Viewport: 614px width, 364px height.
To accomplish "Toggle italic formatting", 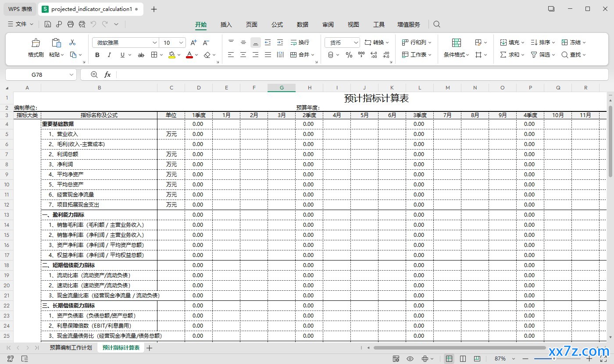I will coord(110,55).
